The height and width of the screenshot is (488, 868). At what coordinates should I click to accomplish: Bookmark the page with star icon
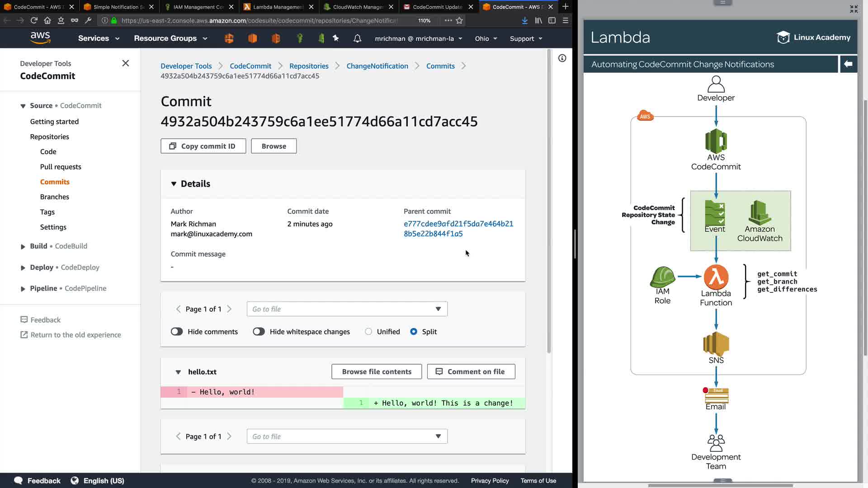(459, 20)
